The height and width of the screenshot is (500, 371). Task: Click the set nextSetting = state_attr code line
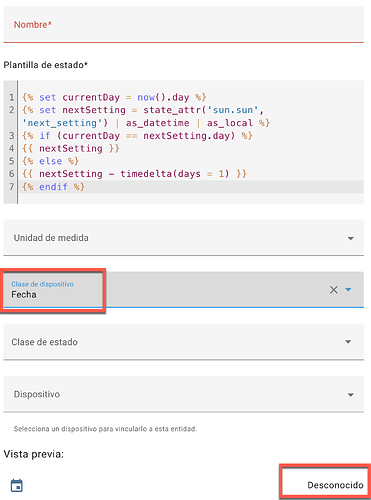click(x=143, y=110)
